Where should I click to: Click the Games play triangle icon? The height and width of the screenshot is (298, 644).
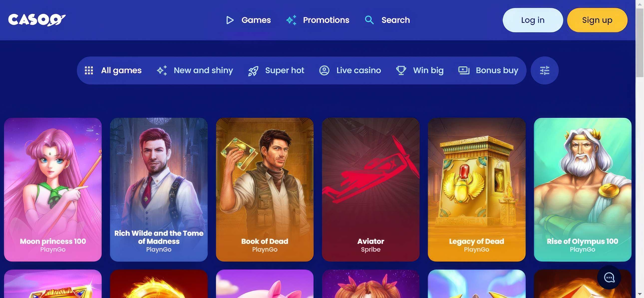click(x=230, y=20)
